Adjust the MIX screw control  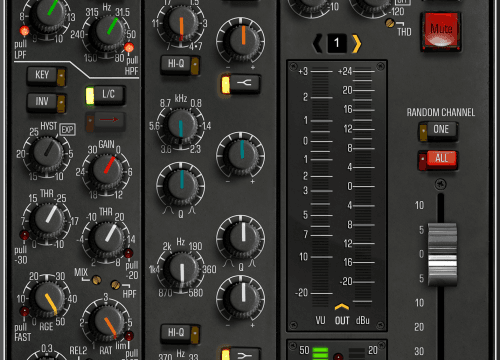pos(97,280)
